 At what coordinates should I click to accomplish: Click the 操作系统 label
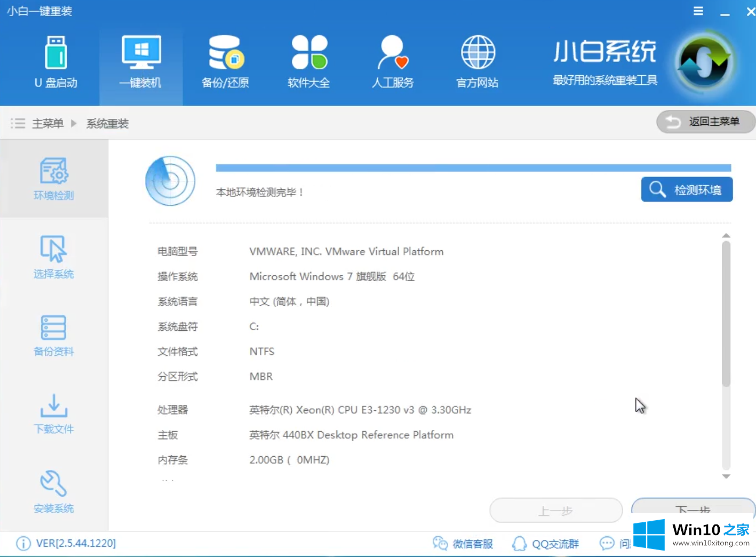pyautogui.click(x=178, y=276)
